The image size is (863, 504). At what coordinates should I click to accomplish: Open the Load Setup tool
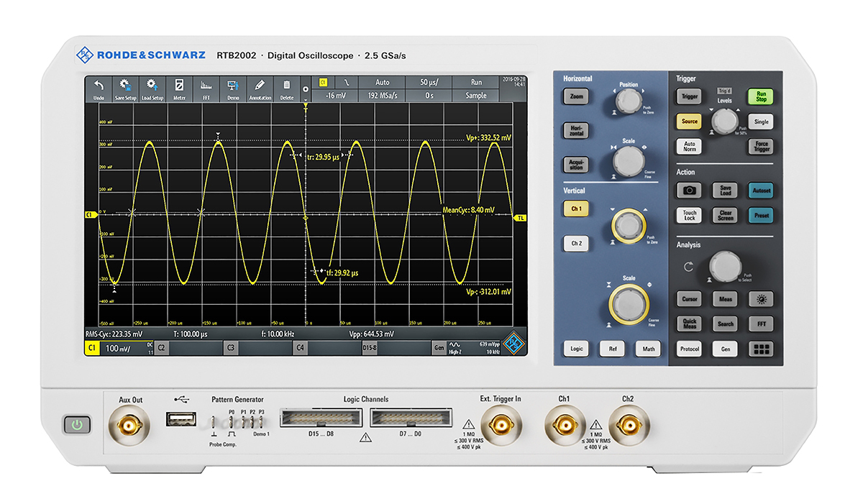(x=152, y=88)
